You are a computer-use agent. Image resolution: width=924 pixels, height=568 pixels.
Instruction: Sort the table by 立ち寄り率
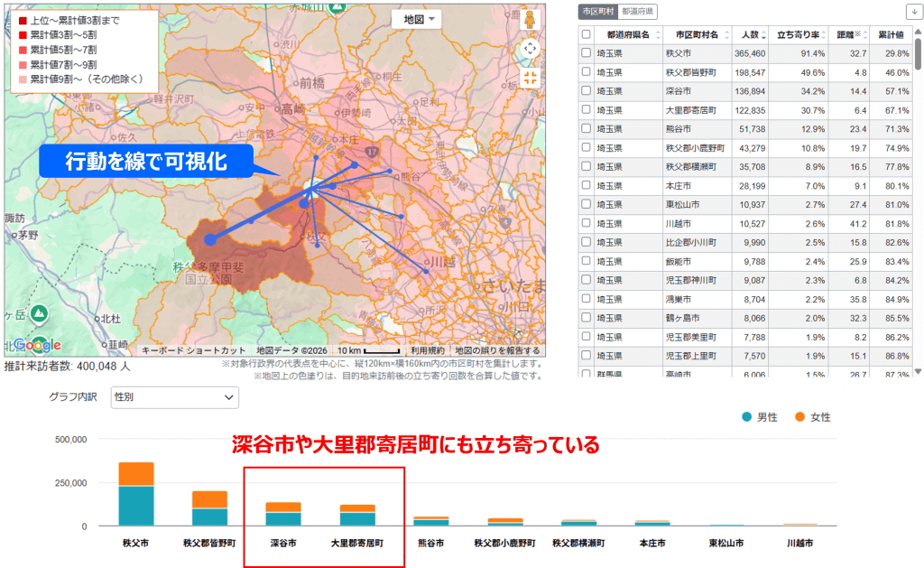tap(824, 34)
